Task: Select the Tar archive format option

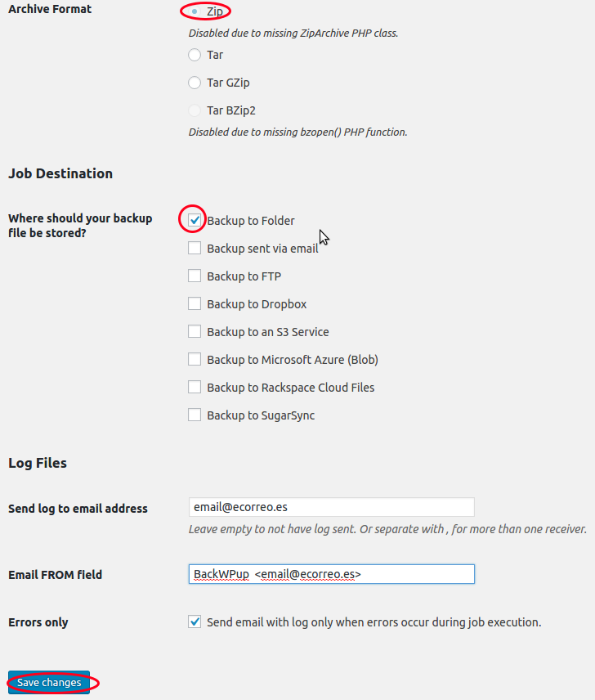Action: point(195,55)
